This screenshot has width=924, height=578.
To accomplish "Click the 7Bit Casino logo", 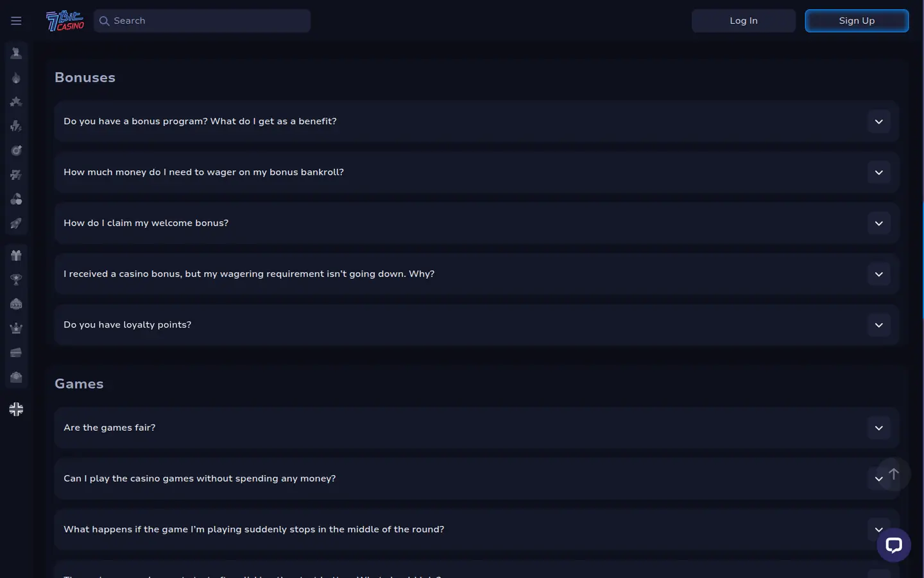I will [65, 21].
